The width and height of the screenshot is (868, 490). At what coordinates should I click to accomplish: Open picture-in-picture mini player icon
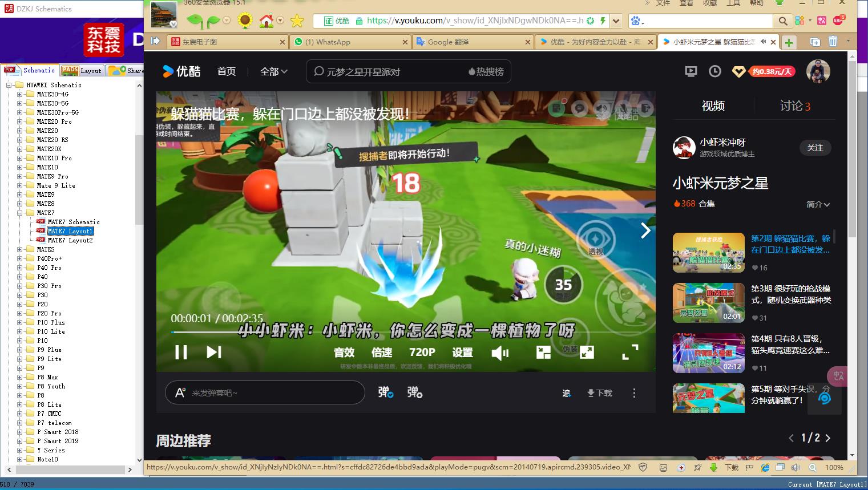pos(543,353)
